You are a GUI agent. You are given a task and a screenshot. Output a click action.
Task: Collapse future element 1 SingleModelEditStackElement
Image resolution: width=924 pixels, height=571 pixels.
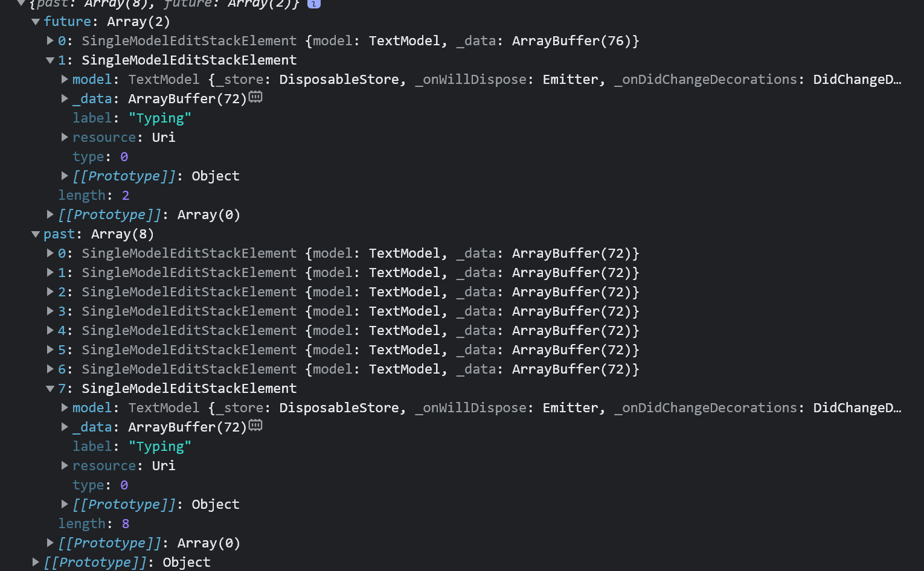[x=50, y=60]
